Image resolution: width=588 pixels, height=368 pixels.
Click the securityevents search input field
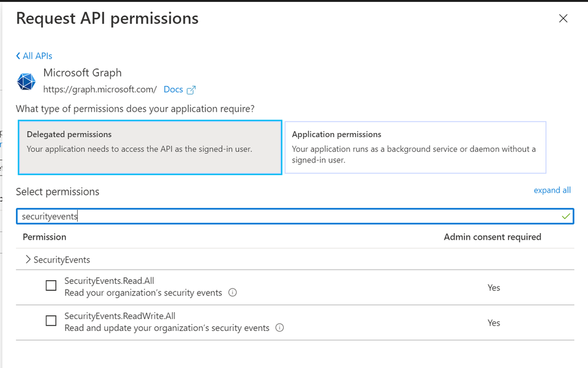(295, 216)
